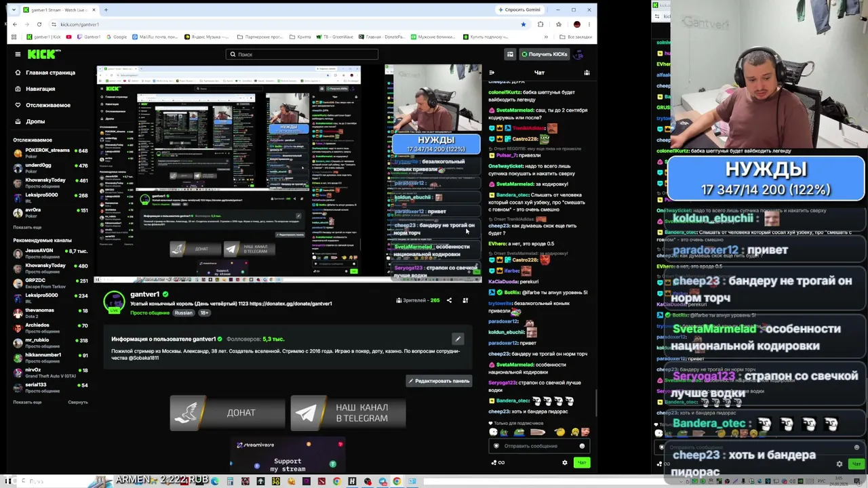The width and height of the screenshot is (868, 488).
Task: Open stream moderation tools icon beside share
Action: pyautogui.click(x=465, y=300)
